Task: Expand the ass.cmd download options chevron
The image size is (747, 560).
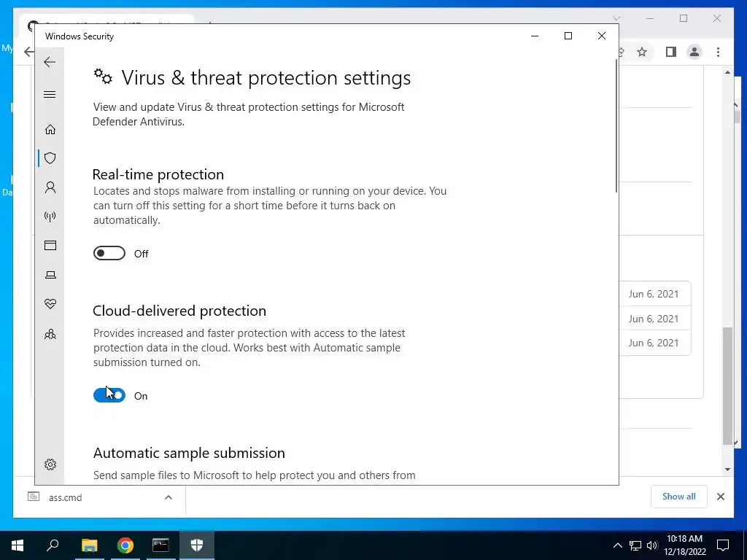Action: (169, 497)
